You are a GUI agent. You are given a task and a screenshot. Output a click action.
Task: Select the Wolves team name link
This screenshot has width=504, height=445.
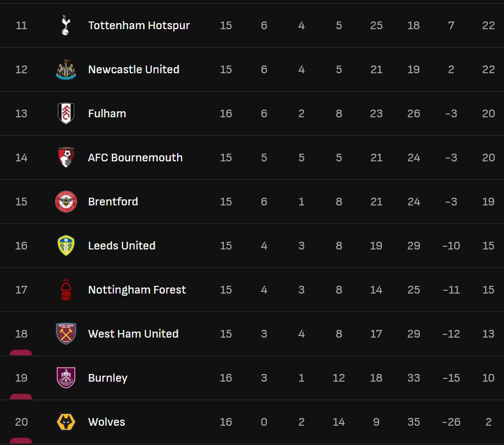107,422
